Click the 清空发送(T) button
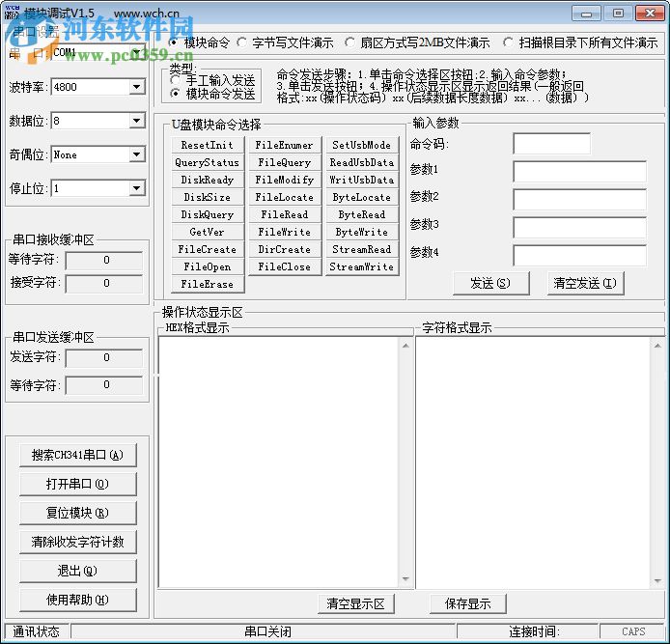Image resolution: width=670 pixels, height=644 pixels. (585, 283)
